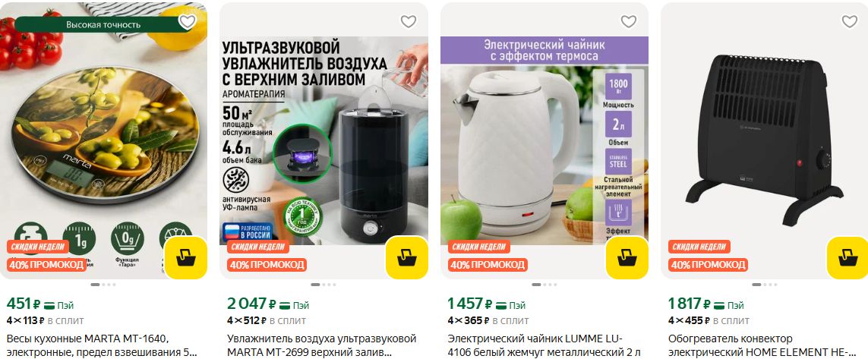Click 4×512 ₽ в сплит installment text
Image resolution: width=868 pixels, height=359 pixels.
(267, 321)
